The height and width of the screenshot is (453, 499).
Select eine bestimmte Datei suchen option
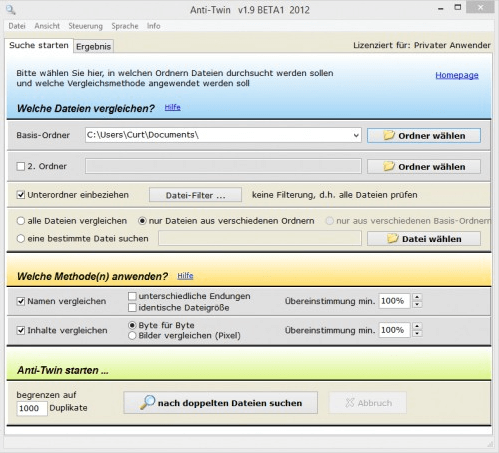coord(21,239)
